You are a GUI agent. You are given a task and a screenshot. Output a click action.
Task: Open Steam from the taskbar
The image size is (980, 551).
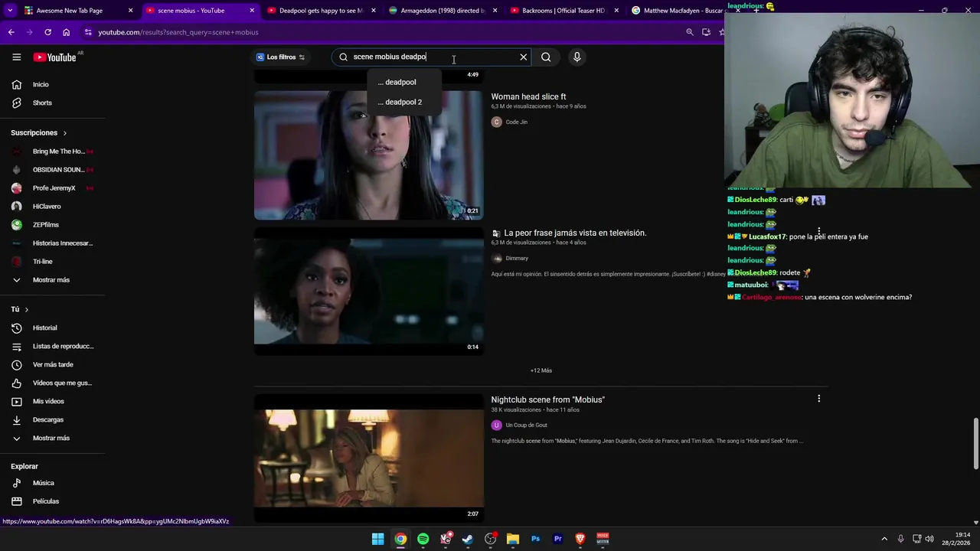coord(468,539)
